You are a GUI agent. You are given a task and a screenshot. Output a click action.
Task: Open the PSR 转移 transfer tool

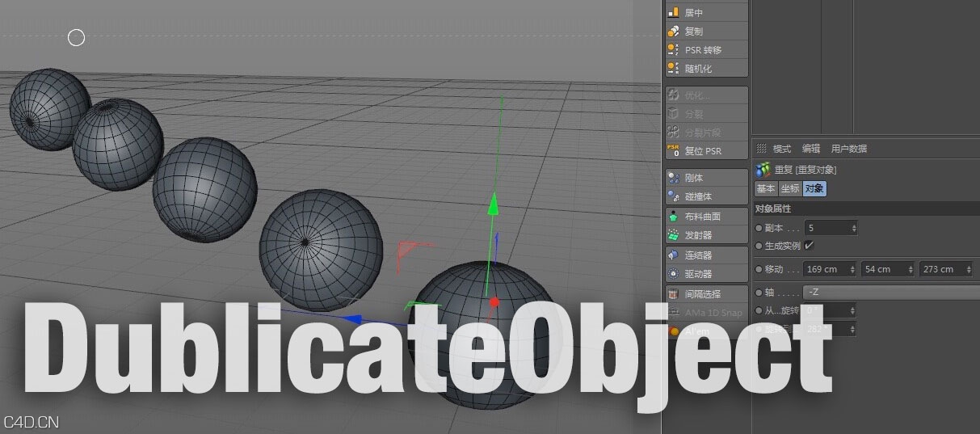tap(706, 49)
